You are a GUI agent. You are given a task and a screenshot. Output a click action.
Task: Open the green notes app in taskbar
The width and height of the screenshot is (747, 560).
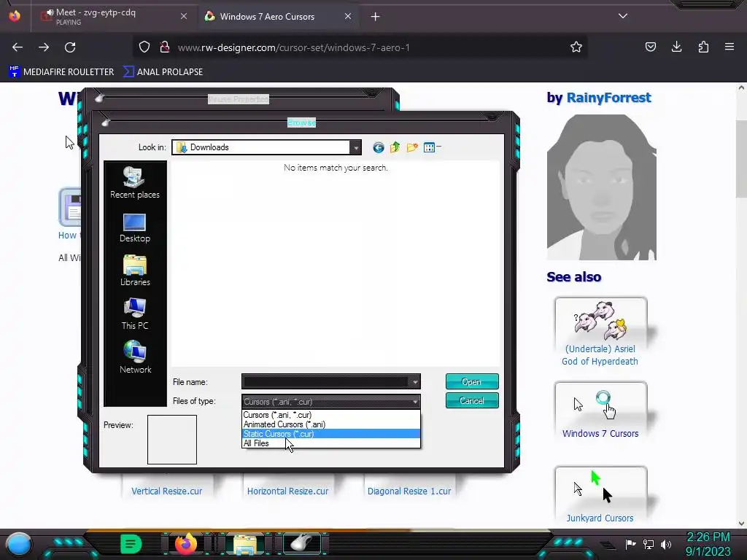[131, 544]
